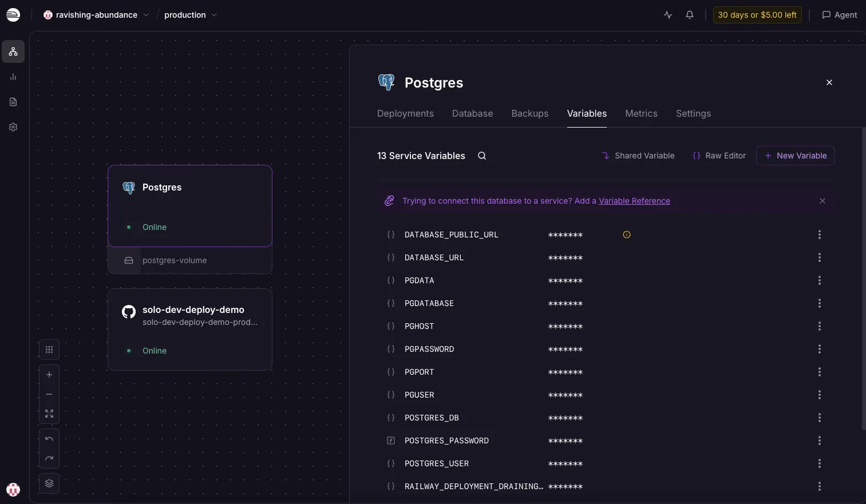The width and height of the screenshot is (866, 504).
Task: Open the activity pulse icon in header
Action: [668, 15]
